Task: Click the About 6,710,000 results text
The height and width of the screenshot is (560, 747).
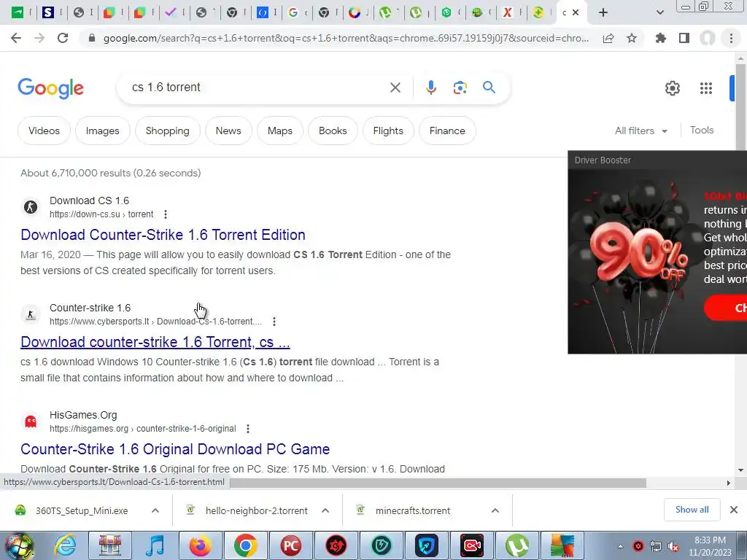Action: (111, 173)
